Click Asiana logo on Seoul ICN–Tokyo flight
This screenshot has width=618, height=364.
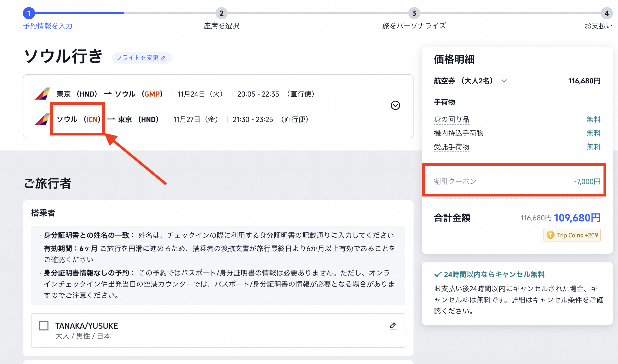pyautogui.click(x=42, y=119)
